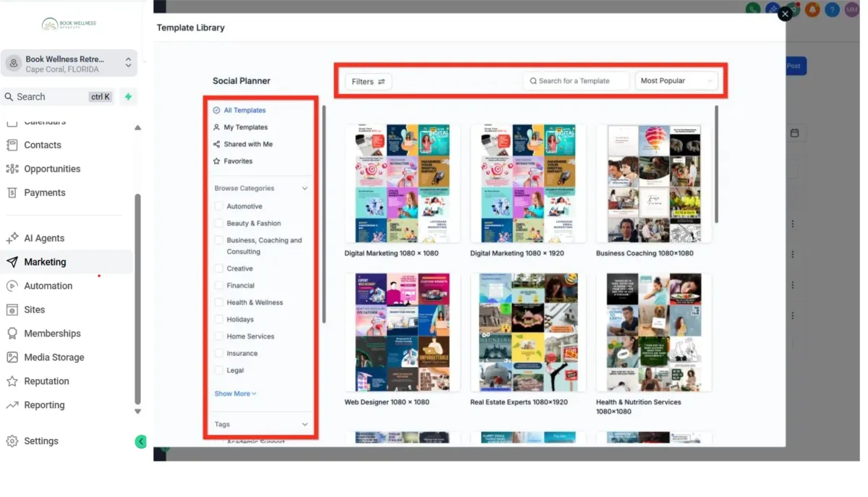Click the category panel scrollbar
Viewport: 868px width, 497px height.
click(x=324, y=213)
